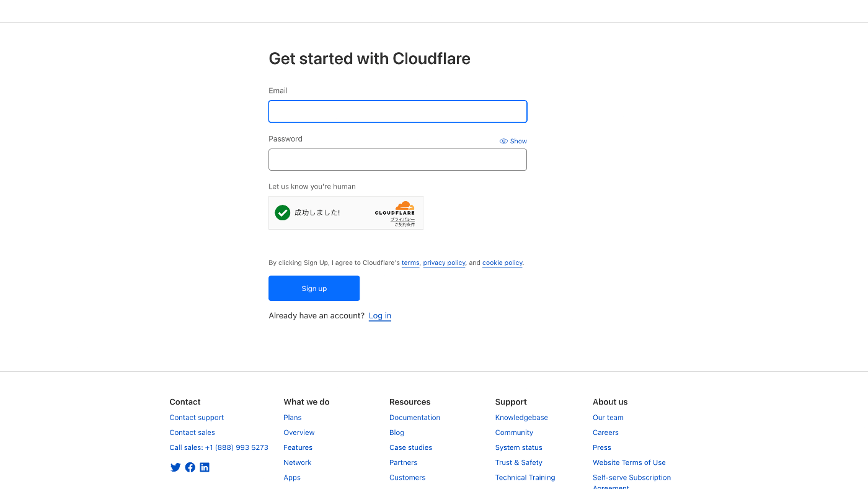
Task: Click the Contact footer heading
Action: click(185, 402)
